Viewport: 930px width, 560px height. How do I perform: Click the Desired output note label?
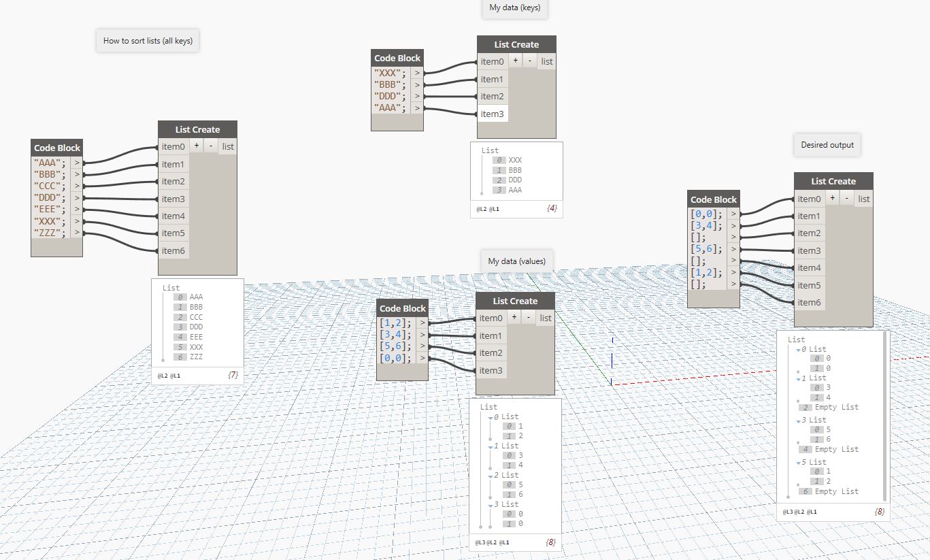(x=827, y=144)
